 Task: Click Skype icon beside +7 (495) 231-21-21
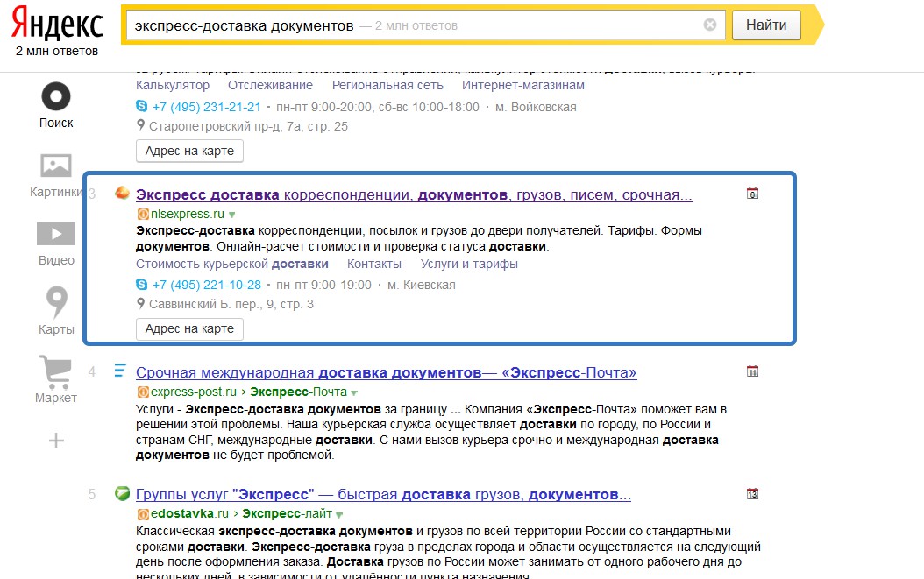click(x=141, y=106)
